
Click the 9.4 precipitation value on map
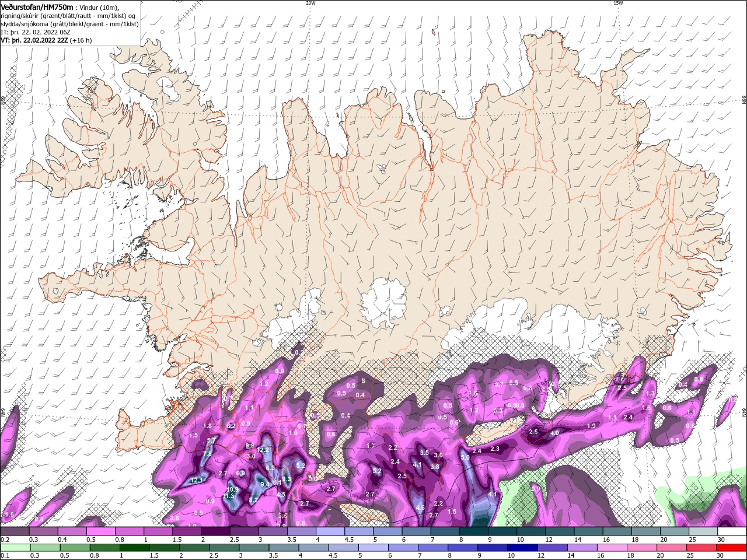[264, 484]
